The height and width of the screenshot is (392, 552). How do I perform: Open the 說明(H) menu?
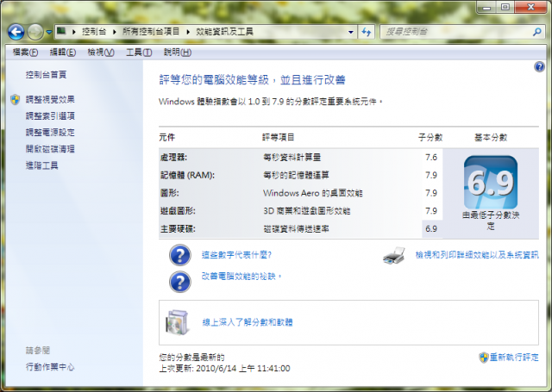[177, 53]
